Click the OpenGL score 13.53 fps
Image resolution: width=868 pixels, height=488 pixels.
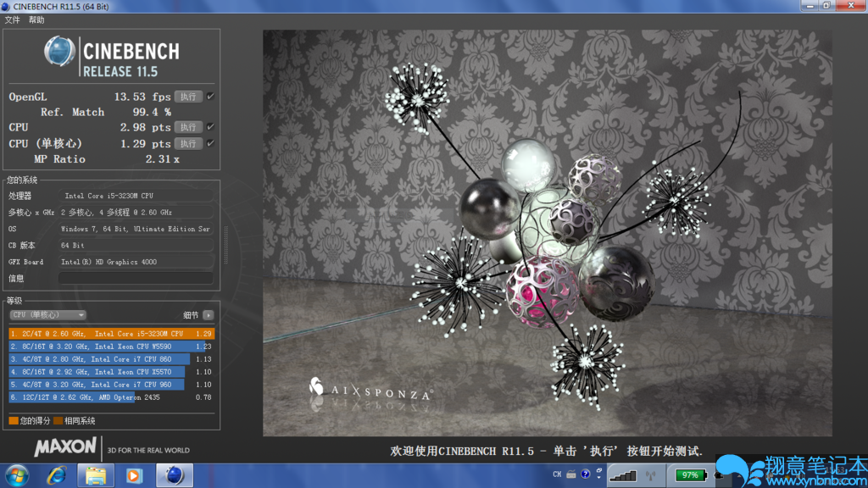click(x=142, y=97)
